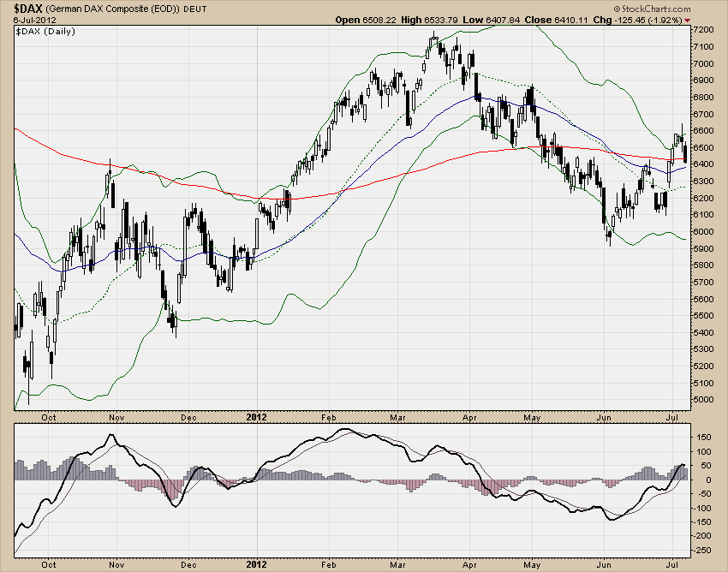The height and width of the screenshot is (572, 728).
Task: Click the 7200 price axis label
Action: [703, 30]
